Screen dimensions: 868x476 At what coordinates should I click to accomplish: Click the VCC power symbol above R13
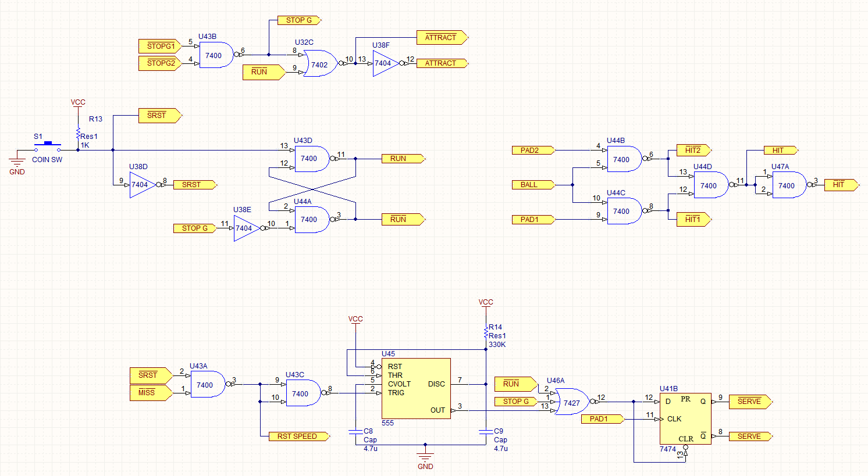(78, 103)
